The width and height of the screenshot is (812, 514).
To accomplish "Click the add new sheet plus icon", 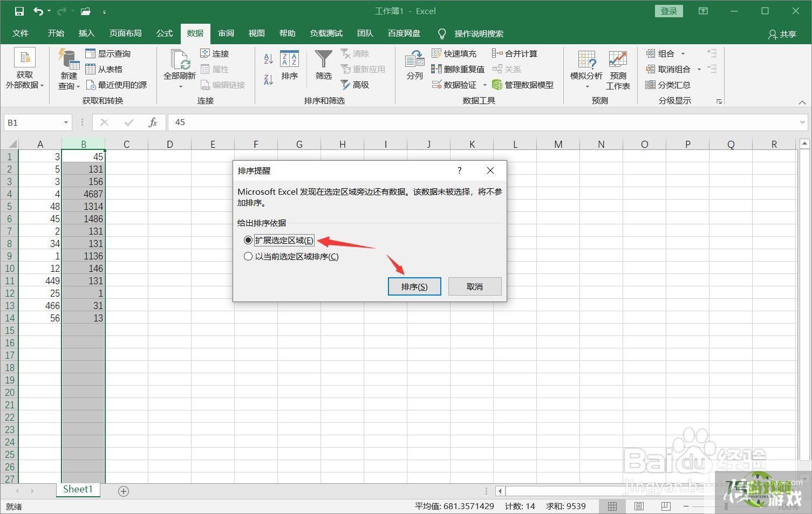I will pos(124,491).
